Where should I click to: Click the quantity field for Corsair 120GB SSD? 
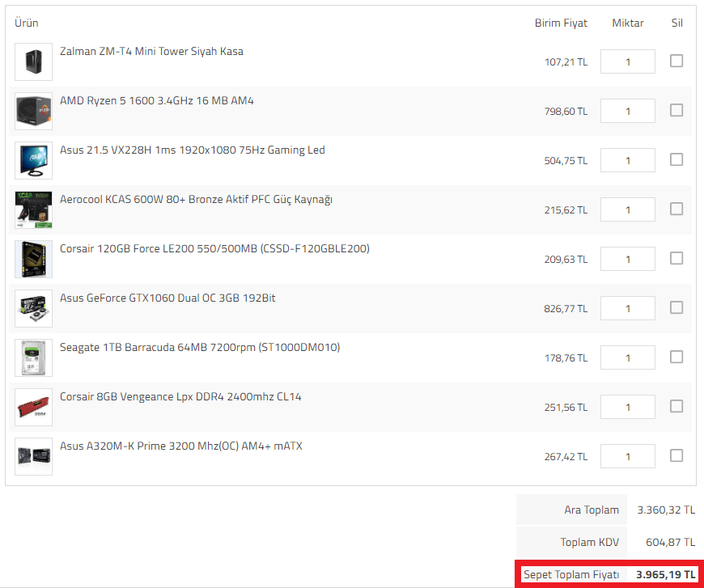pos(628,259)
